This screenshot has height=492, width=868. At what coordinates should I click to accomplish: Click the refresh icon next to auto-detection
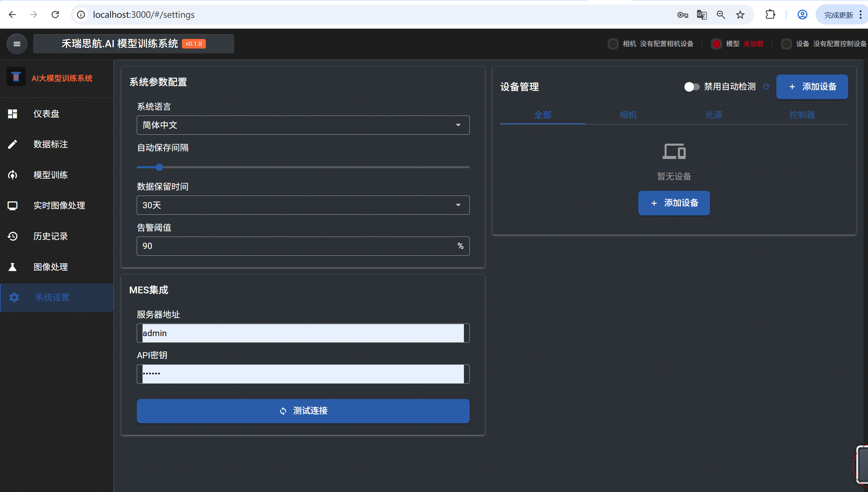pos(766,87)
